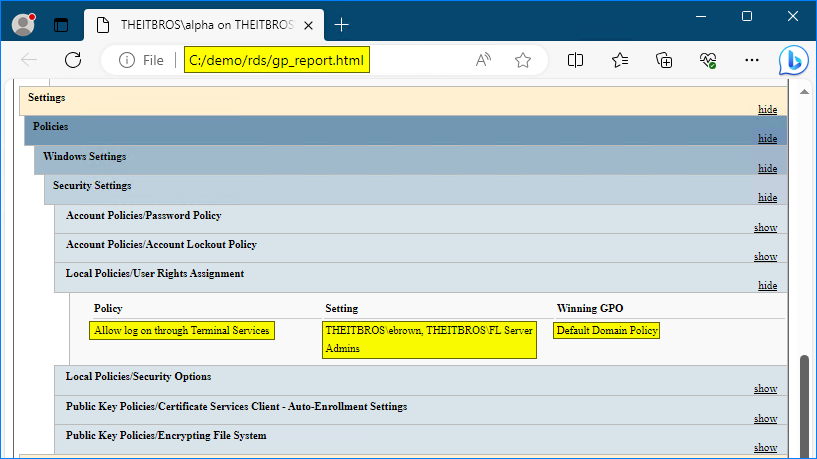Click Local Policies/User Rights Assignment heading
This screenshot has width=817, height=459.
click(x=155, y=274)
